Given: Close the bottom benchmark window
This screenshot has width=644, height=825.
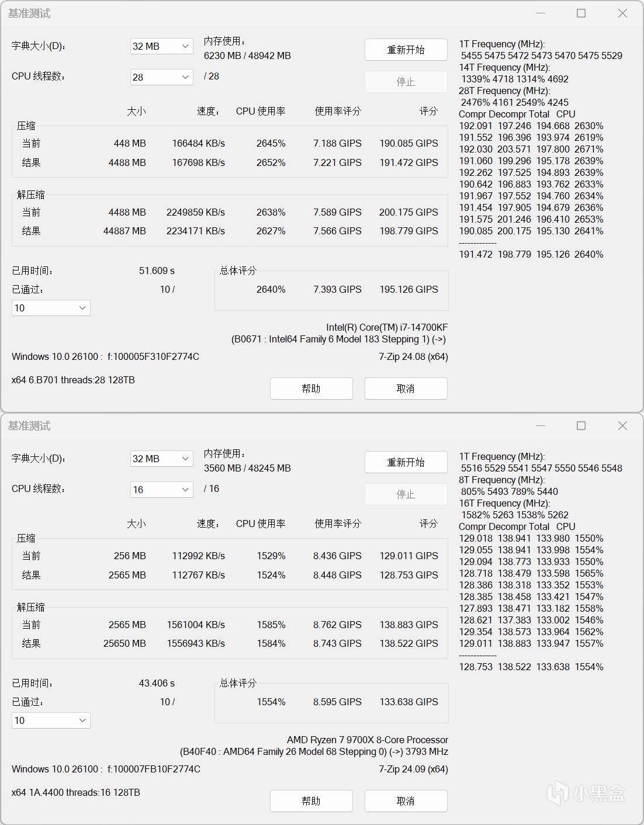Looking at the screenshot, I should click(x=623, y=425).
